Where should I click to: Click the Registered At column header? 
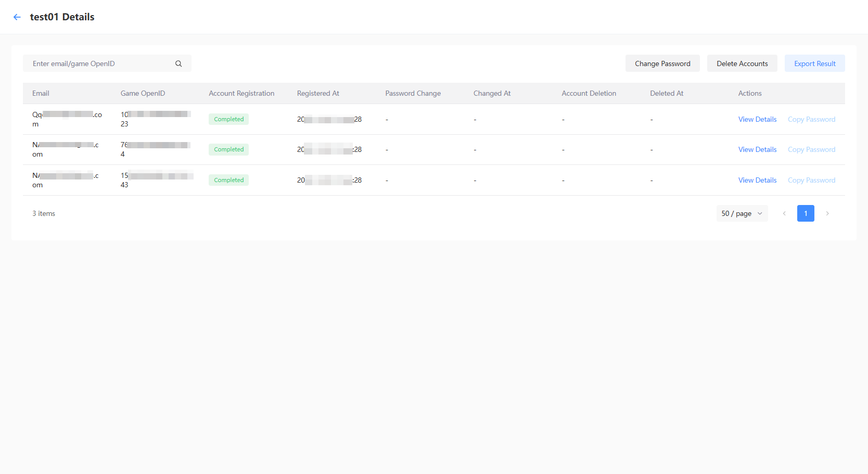[x=317, y=93]
